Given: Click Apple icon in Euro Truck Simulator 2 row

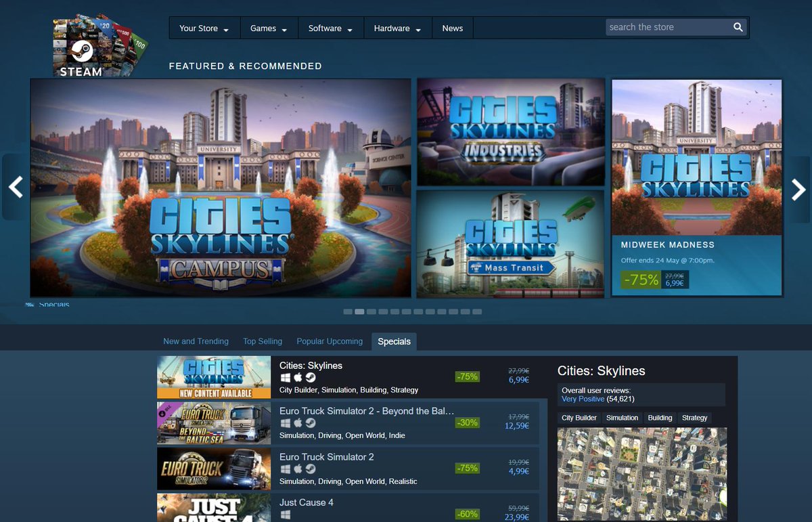Looking at the screenshot, I should coord(298,469).
